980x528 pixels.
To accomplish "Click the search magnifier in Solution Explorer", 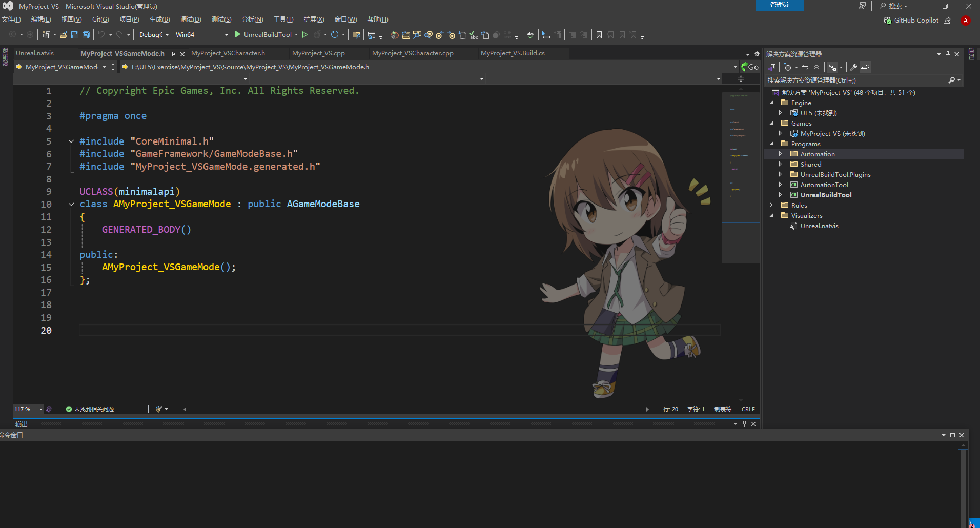I will coord(952,80).
